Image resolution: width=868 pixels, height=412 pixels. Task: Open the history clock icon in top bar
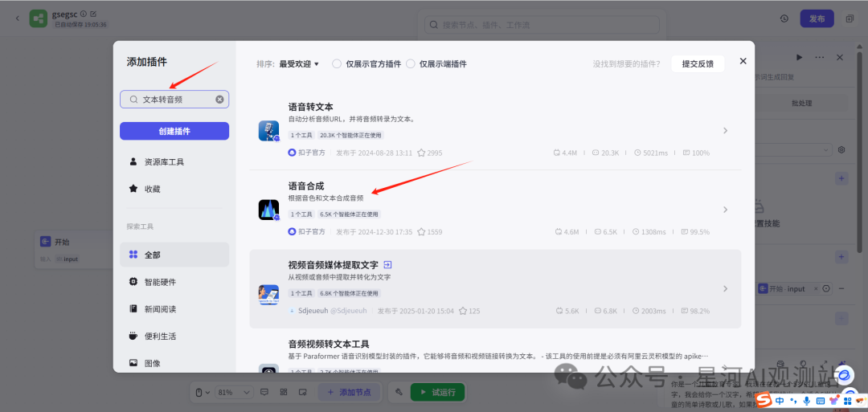[784, 18]
